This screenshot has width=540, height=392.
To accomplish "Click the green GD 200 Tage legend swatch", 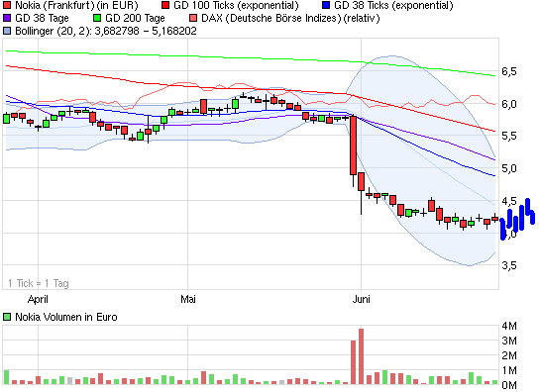I will click(x=97, y=18).
